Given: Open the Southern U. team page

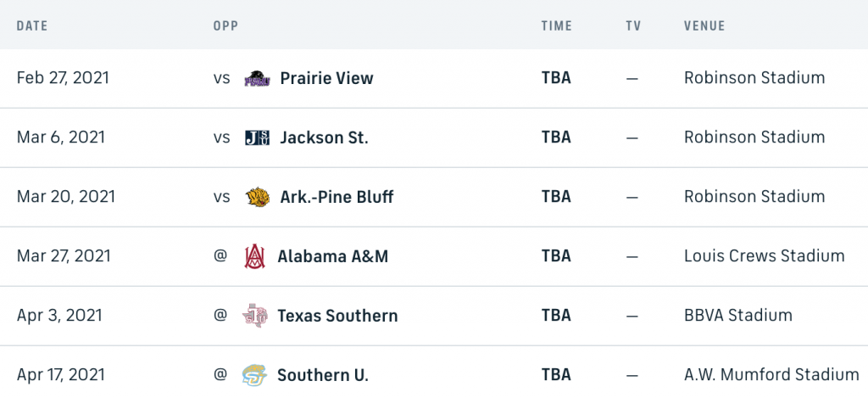Looking at the screenshot, I should tap(323, 375).
